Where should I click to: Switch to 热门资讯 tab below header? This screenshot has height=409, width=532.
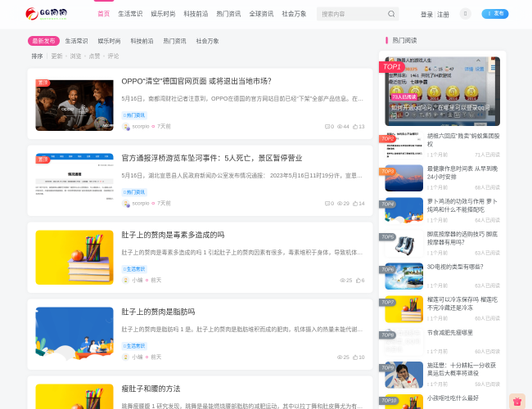[x=174, y=41]
